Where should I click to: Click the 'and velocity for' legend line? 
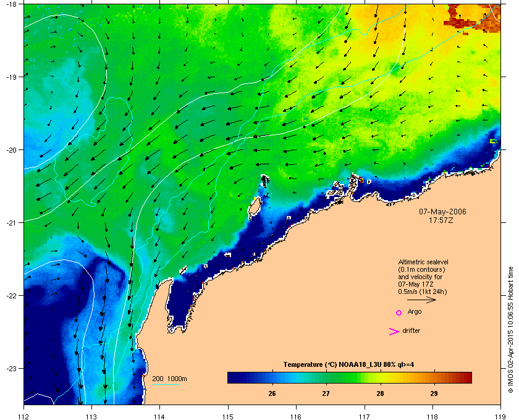point(420,277)
